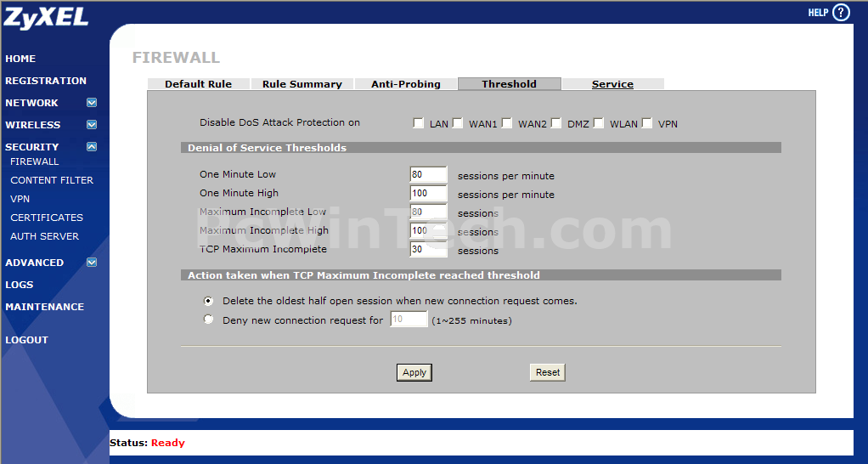Focus TCP Maximum Incomplete field

click(428, 249)
